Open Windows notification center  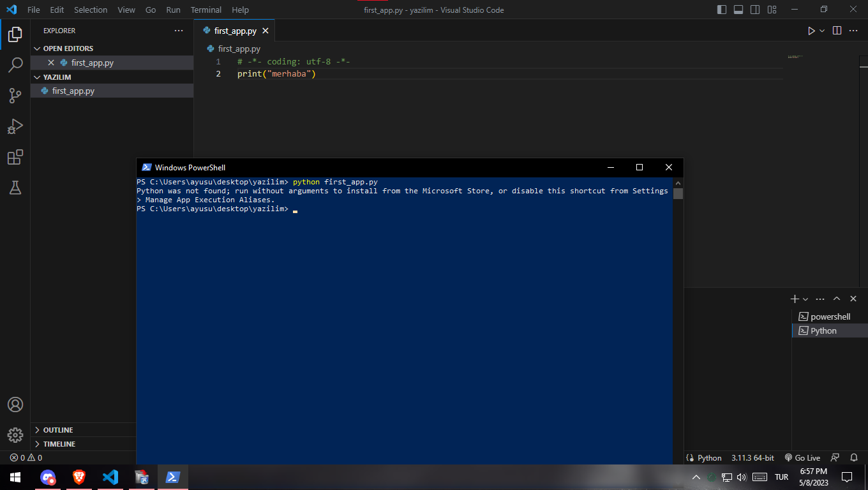(847, 477)
